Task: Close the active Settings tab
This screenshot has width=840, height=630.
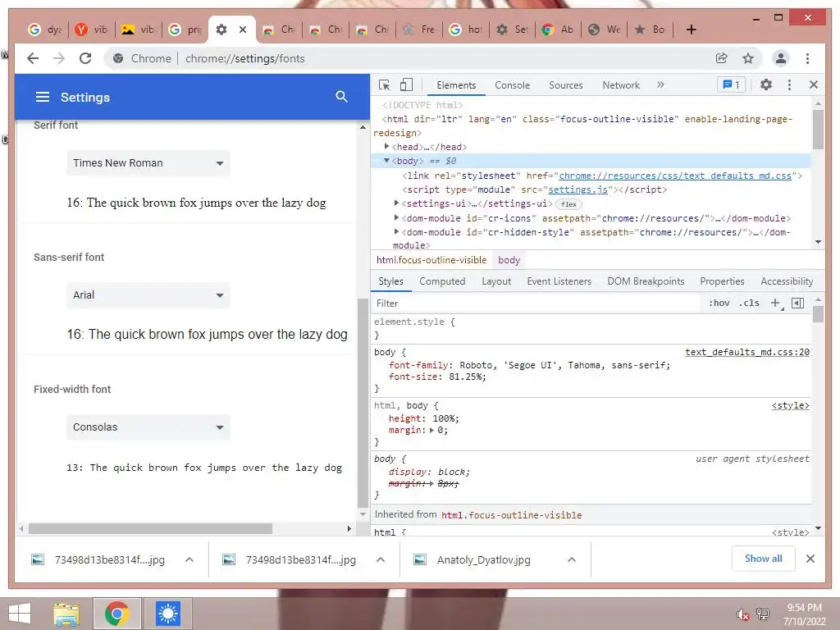Action: [x=243, y=30]
